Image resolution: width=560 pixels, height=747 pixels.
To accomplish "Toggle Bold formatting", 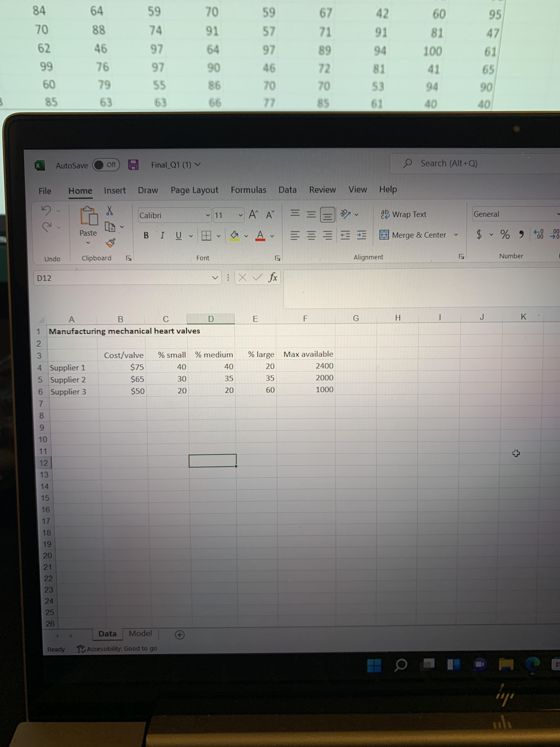I will [x=146, y=235].
